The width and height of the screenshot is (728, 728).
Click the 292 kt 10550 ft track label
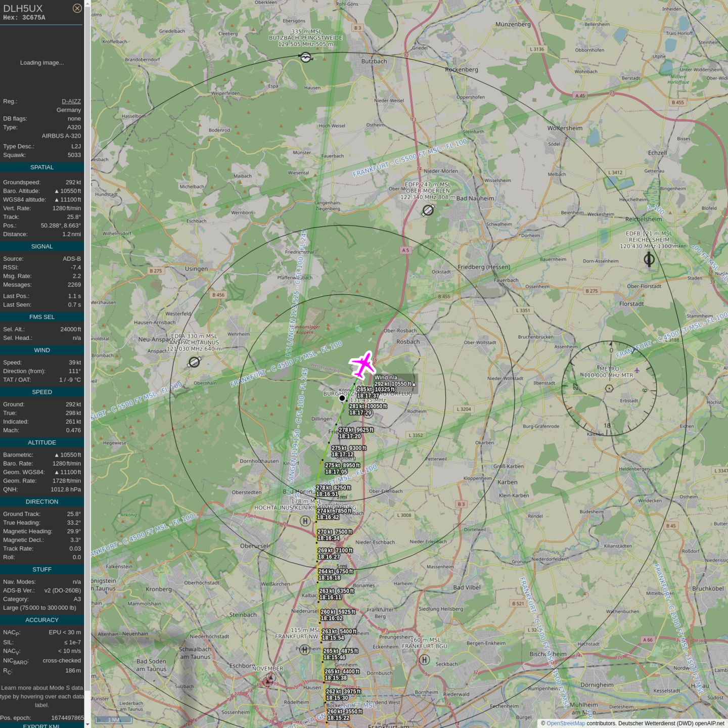(x=393, y=384)
